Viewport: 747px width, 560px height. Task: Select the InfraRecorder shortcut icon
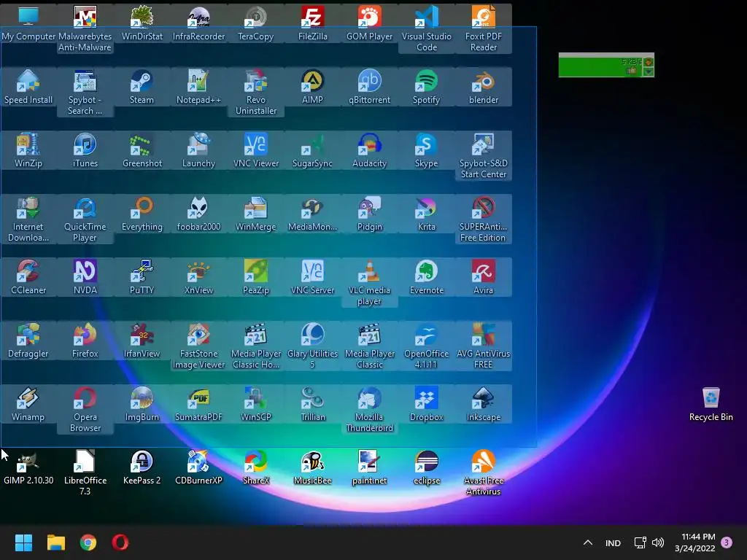tap(198, 23)
